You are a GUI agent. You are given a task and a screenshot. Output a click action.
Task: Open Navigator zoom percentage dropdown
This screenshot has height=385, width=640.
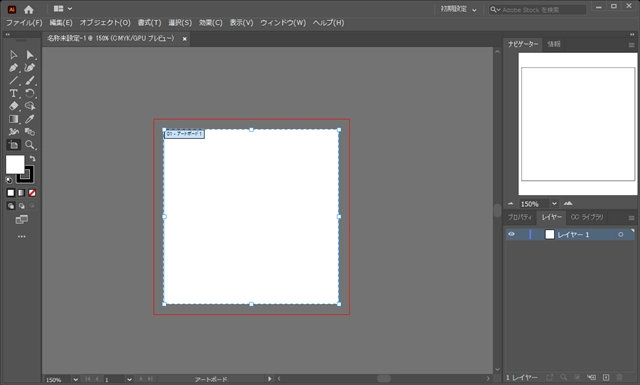click(x=554, y=204)
